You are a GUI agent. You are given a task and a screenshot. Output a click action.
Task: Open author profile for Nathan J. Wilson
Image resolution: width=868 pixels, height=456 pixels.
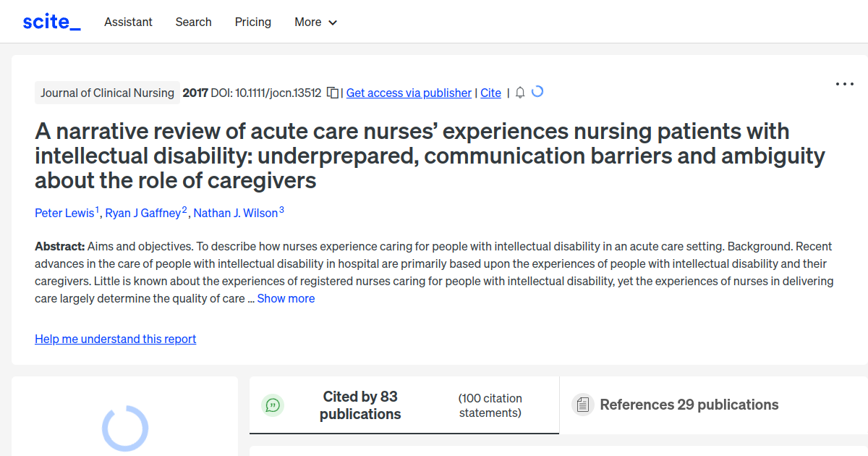235,213
